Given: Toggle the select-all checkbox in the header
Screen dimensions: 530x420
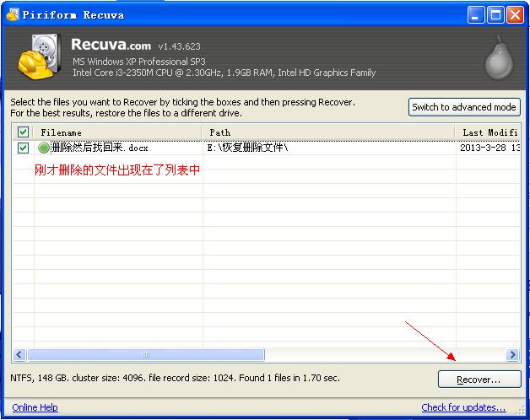Looking at the screenshot, I should click(23, 132).
